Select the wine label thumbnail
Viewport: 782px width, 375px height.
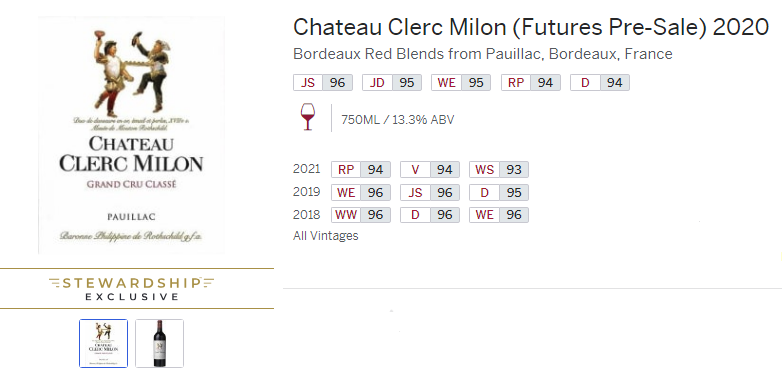tap(104, 343)
